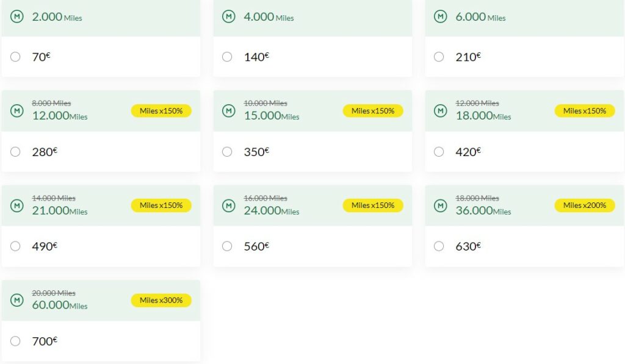The height and width of the screenshot is (364, 625).
Task: Pick the 420€ radio option
Action: tap(438, 152)
